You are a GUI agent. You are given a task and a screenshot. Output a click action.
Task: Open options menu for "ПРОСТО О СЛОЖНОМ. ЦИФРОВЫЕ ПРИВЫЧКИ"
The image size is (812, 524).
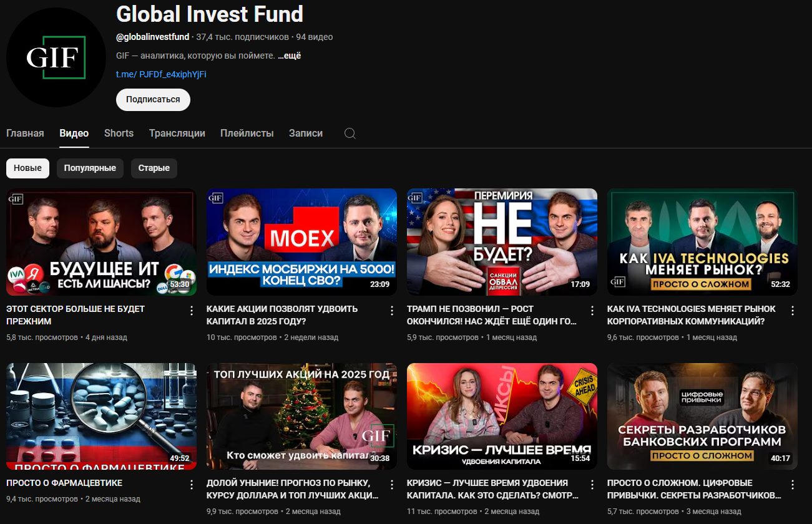[x=793, y=485]
